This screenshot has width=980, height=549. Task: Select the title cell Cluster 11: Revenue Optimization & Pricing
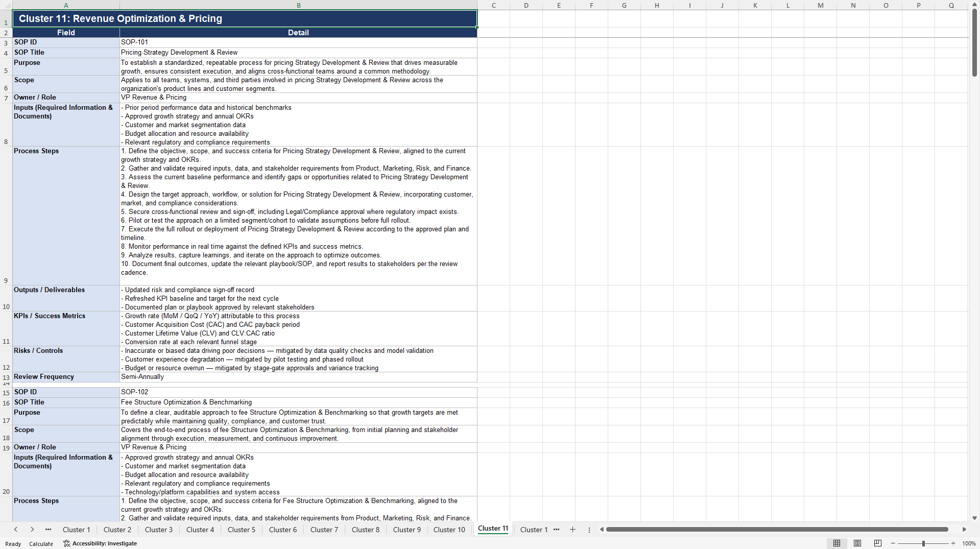pyautogui.click(x=245, y=18)
